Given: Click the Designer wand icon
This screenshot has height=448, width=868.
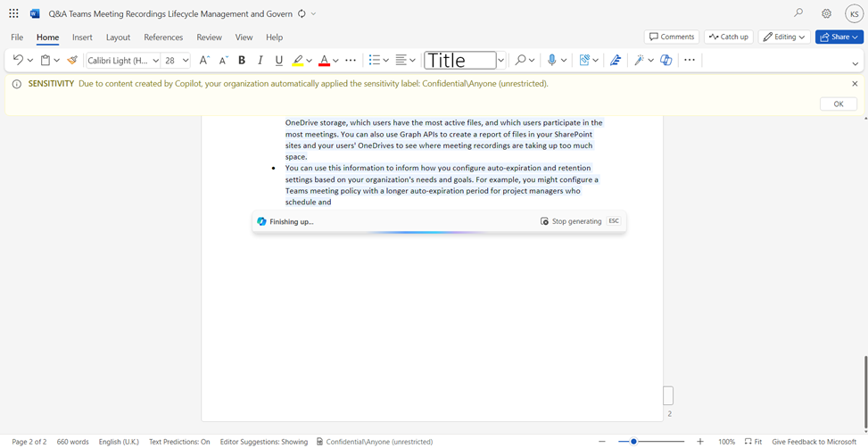Looking at the screenshot, I should click(x=640, y=60).
